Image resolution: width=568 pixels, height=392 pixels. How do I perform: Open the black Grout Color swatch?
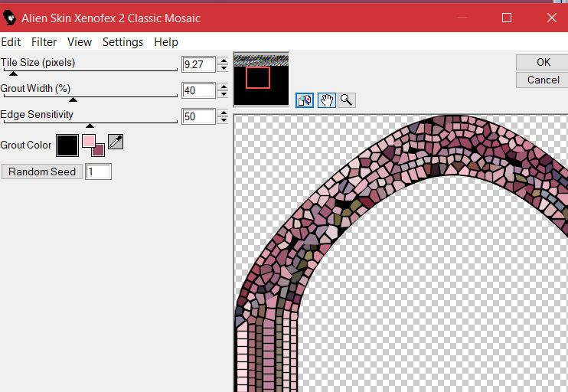coord(67,145)
